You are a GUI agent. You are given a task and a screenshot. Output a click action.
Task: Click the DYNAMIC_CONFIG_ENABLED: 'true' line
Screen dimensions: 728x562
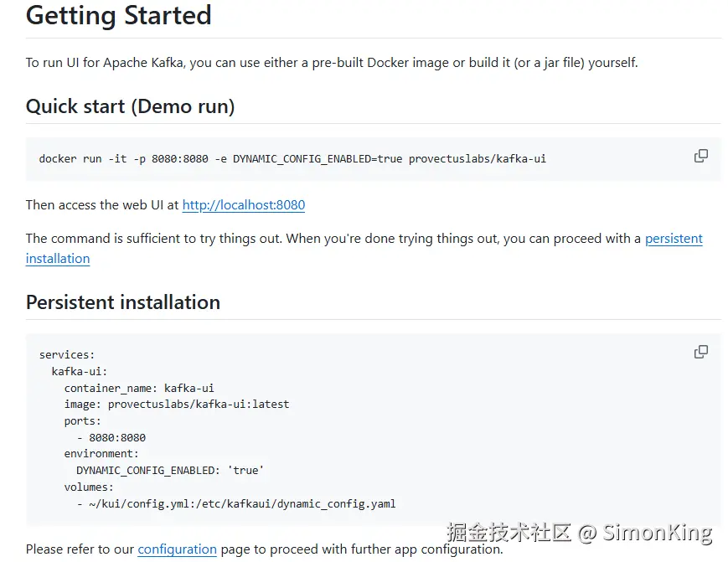pyautogui.click(x=170, y=471)
